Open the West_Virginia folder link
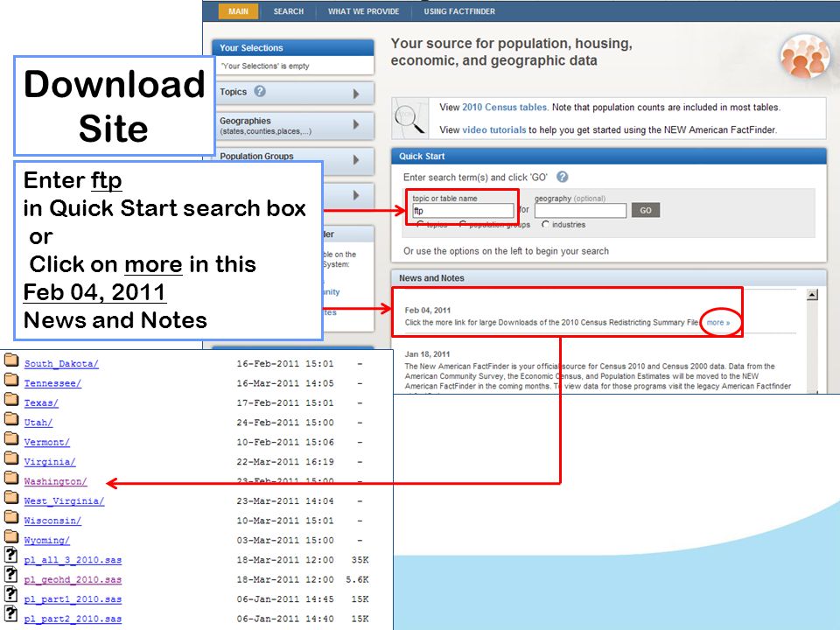This screenshot has height=630, width=840. [x=64, y=500]
